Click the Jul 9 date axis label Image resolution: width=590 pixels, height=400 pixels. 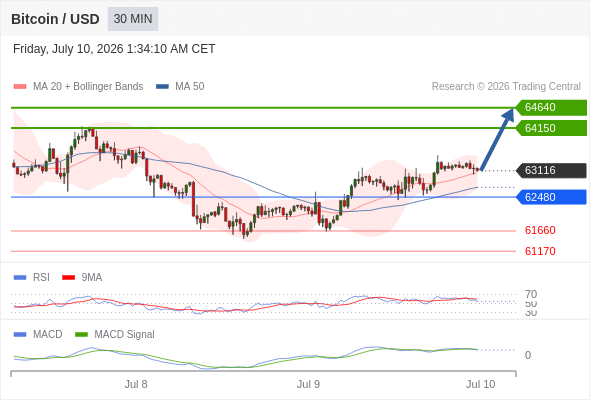308,385
